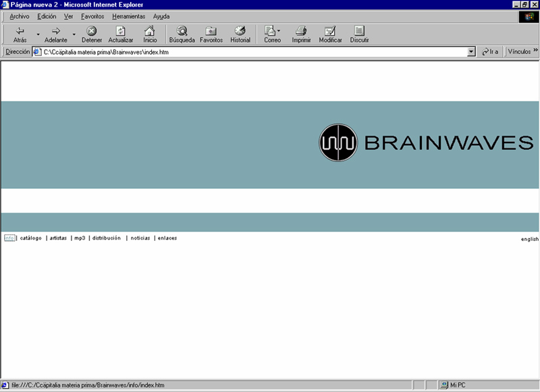The height and width of the screenshot is (392, 540).
Task: Close the Internet Explorer window
Action: click(534, 5)
